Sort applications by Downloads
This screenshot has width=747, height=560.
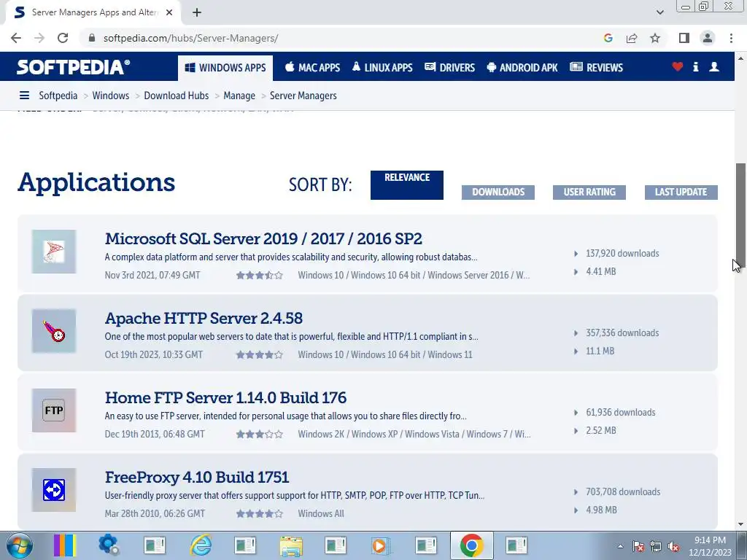(x=498, y=192)
